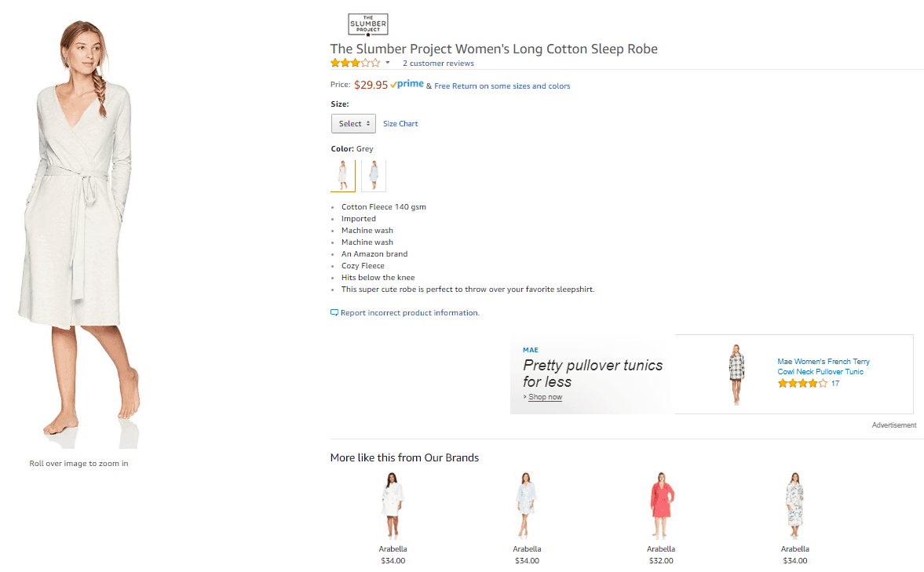
Task: Expand the rating breakdown arrow beside stars
Action: [388, 63]
